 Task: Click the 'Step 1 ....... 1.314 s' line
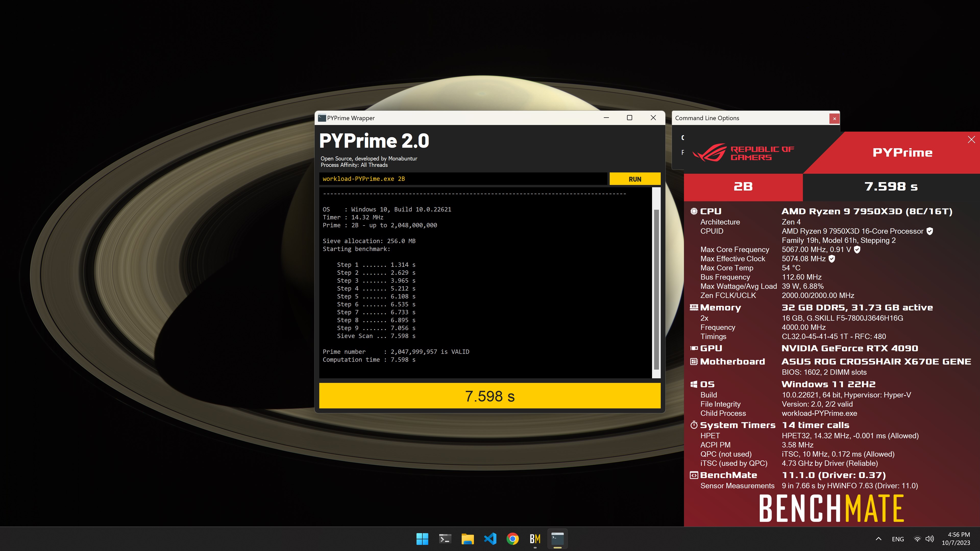(376, 265)
